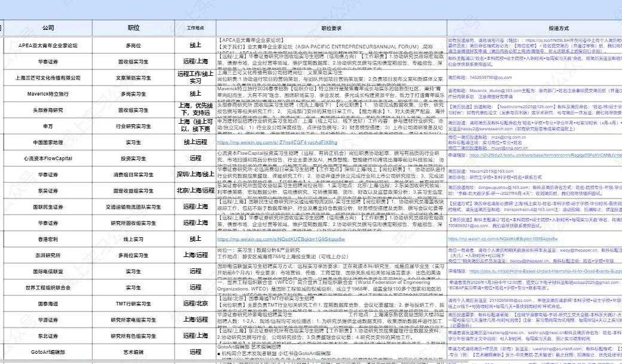Click the 澎湃研究所 company cell
This screenshot has height=364, width=622.
[x=48, y=255]
